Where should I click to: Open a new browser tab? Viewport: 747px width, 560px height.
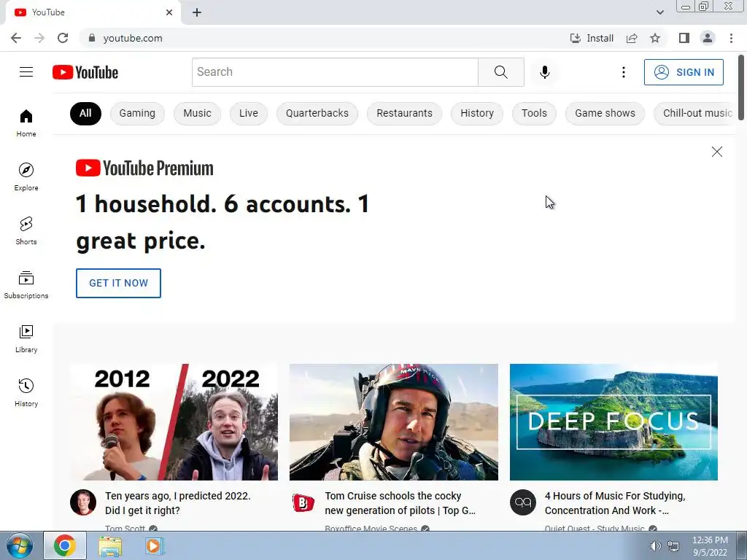197,12
